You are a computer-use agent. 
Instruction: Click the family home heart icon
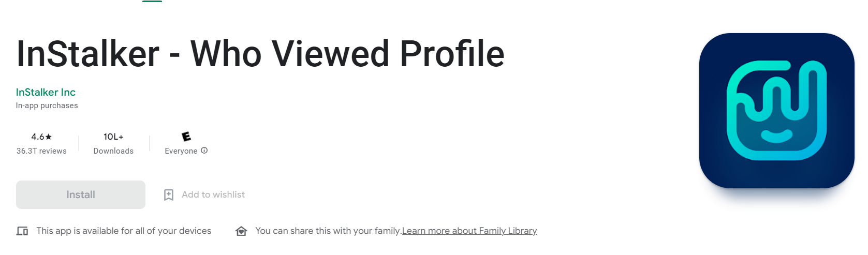(241, 231)
